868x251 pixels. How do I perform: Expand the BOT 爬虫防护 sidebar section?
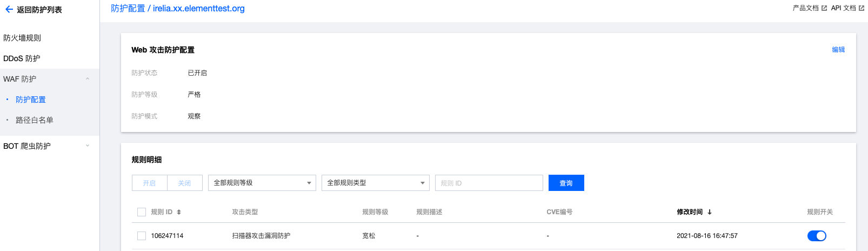pyautogui.click(x=88, y=146)
